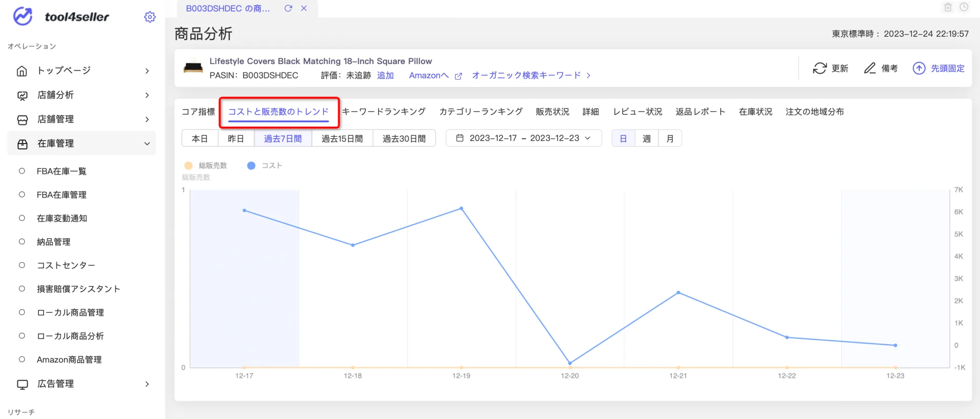The image size is (980, 419).
Task: Toggle the 総販売数 legend series
Action: 206,165
